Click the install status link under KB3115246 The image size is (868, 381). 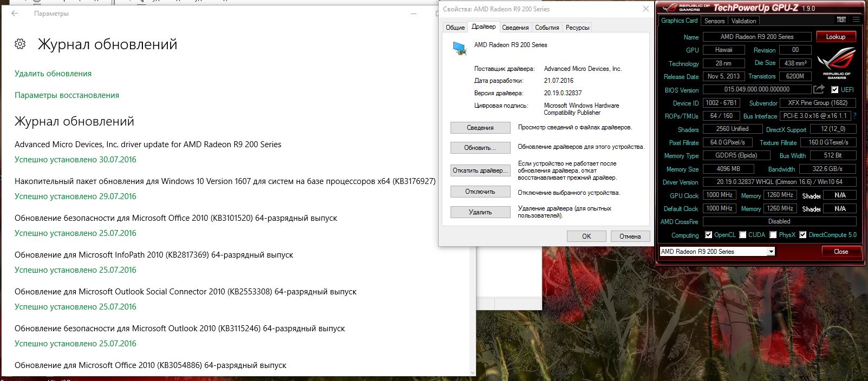coord(75,344)
